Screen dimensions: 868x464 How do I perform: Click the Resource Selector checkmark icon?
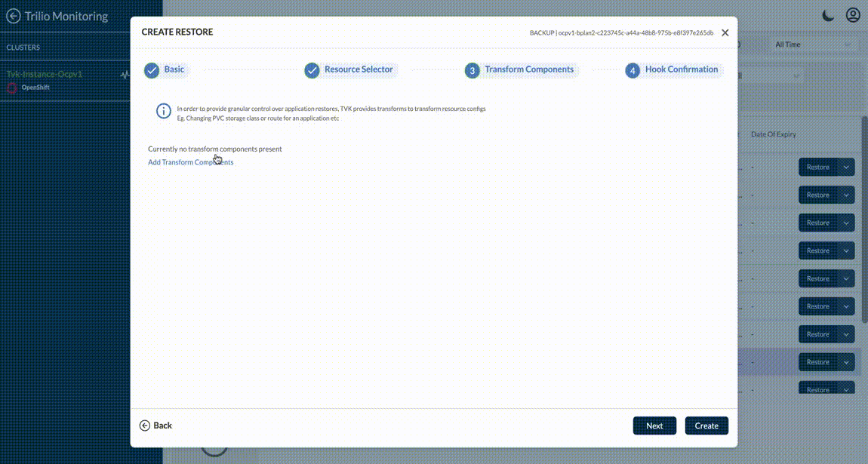[312, 70]
